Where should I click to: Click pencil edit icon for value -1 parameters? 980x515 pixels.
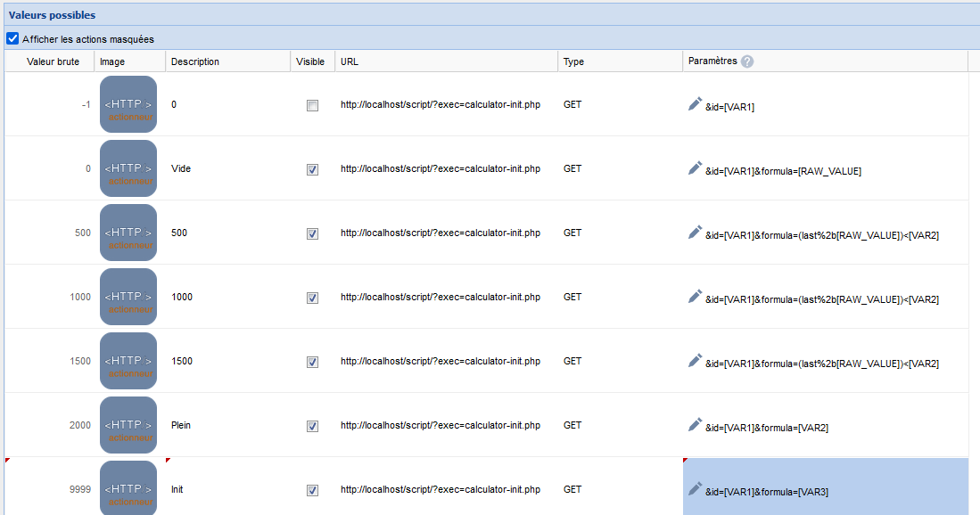tap(696, 104)
